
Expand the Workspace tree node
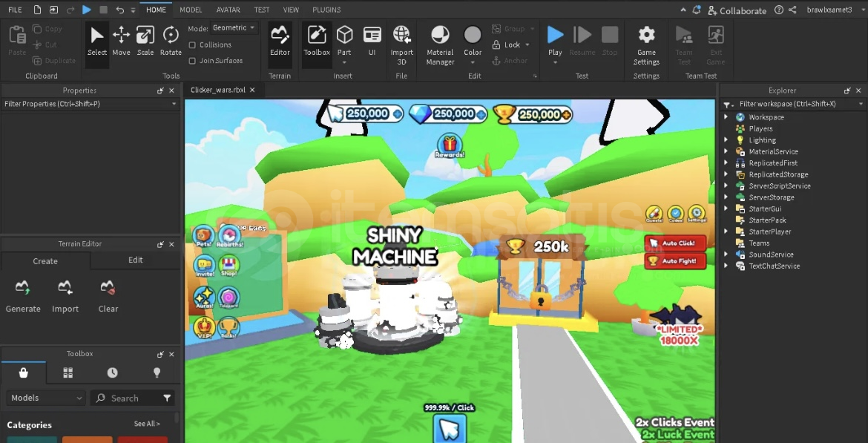click(x=726, y=117)
